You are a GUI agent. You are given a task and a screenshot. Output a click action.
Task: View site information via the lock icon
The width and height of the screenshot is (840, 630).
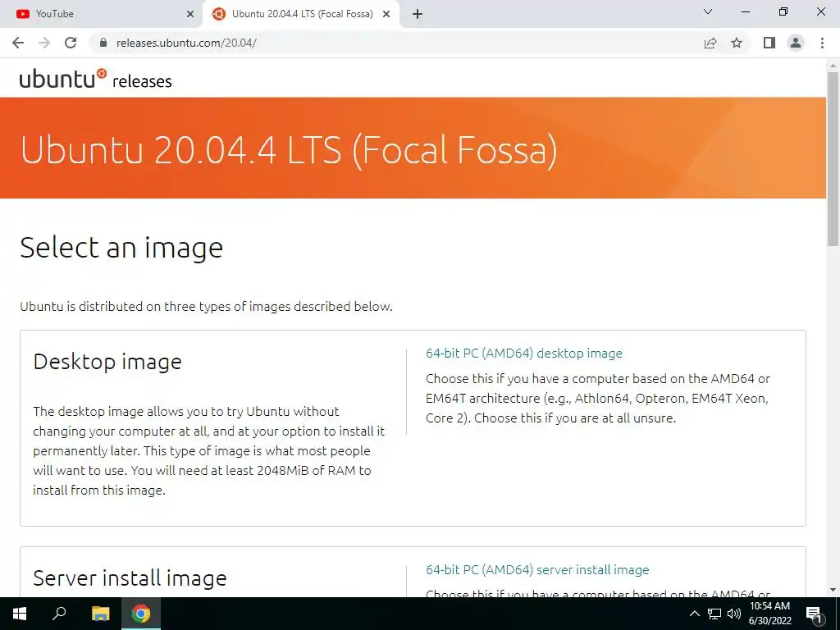pos(103,43)
